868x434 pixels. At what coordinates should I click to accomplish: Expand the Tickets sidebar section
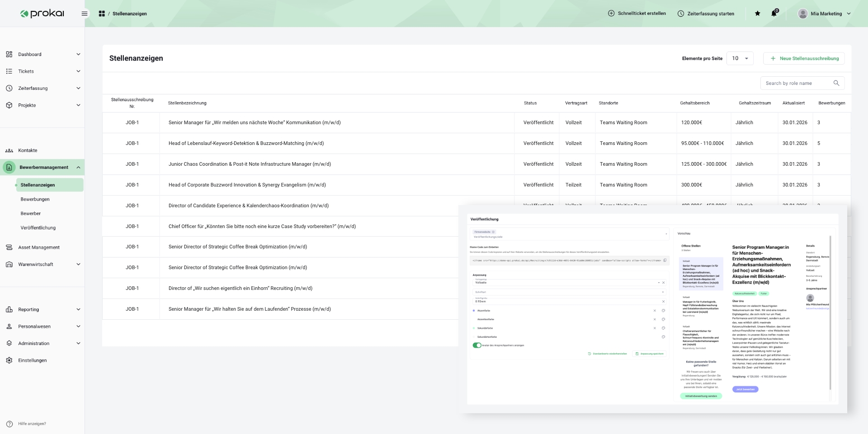[78, 71]
